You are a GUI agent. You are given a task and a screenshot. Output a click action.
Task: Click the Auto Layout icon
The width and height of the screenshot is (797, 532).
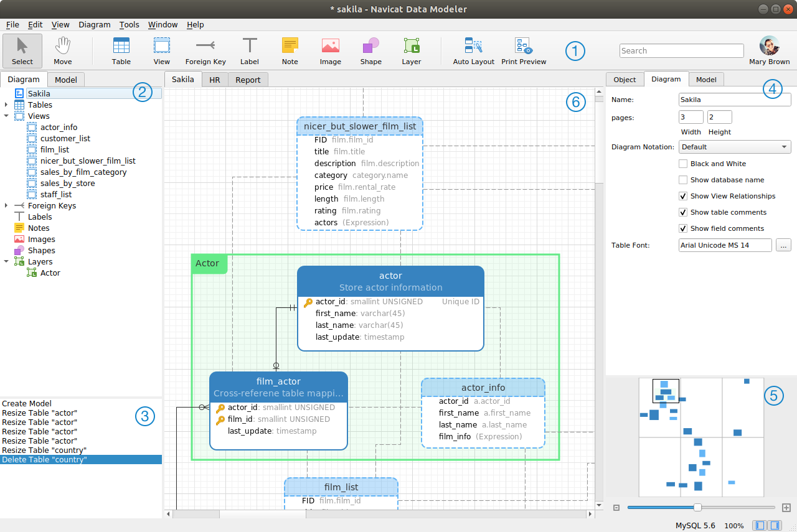(x=473, y=50)
